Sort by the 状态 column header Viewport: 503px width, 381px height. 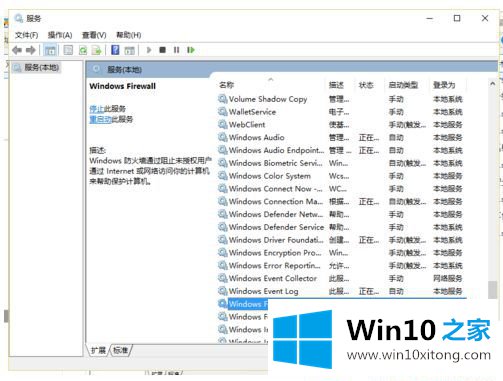pos(366,85)
